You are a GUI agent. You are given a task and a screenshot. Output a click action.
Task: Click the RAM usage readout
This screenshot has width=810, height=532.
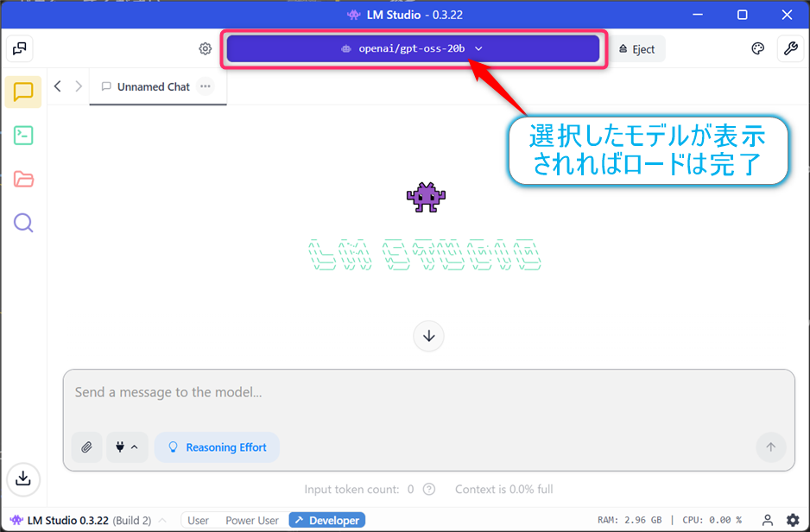click(630, 520)
